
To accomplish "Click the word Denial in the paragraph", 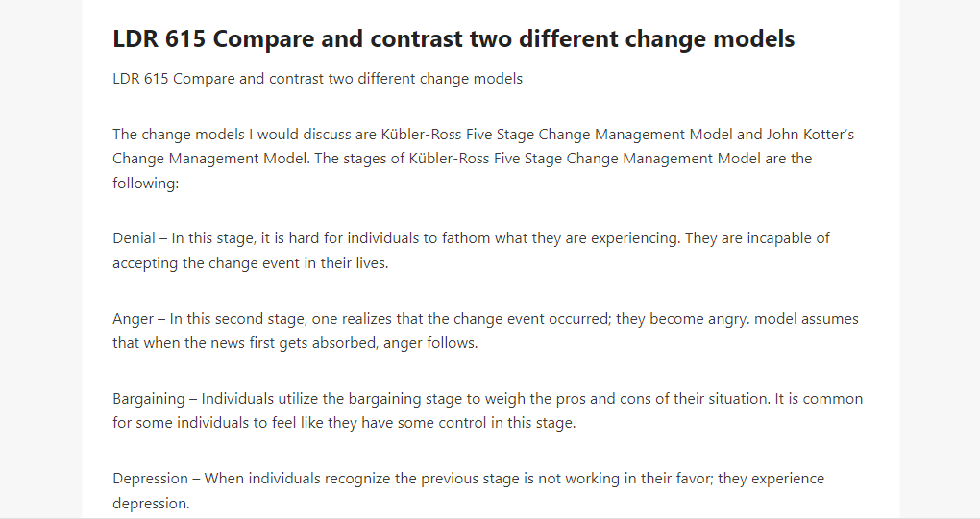I will (134, 238).
